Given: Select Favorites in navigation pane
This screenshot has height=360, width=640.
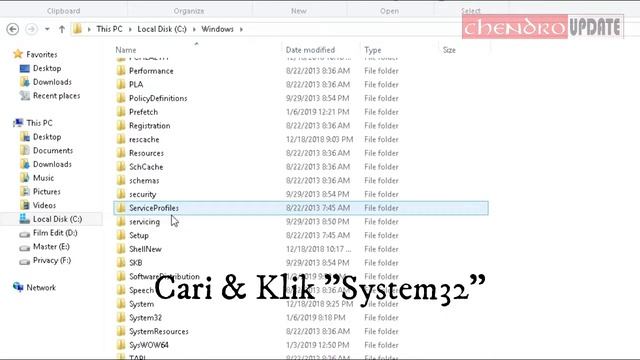Looking at the screenshot, I should click(x=42, y=54).
